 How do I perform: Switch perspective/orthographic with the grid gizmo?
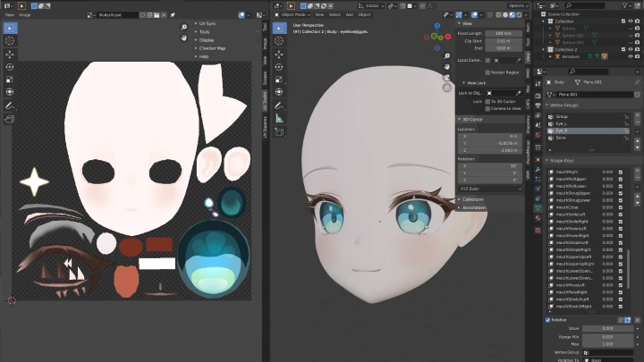tap(447, 88)
